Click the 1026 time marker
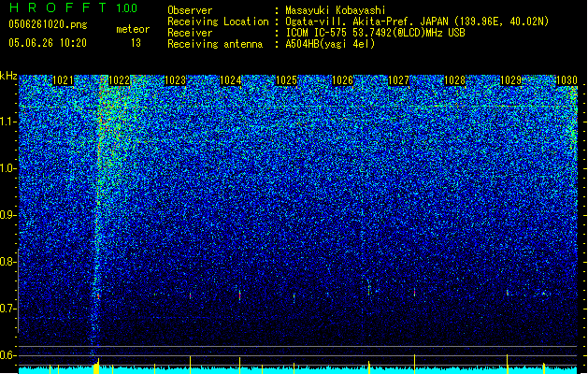The width and height of the screenshot is (588, 374). point(343,80)
